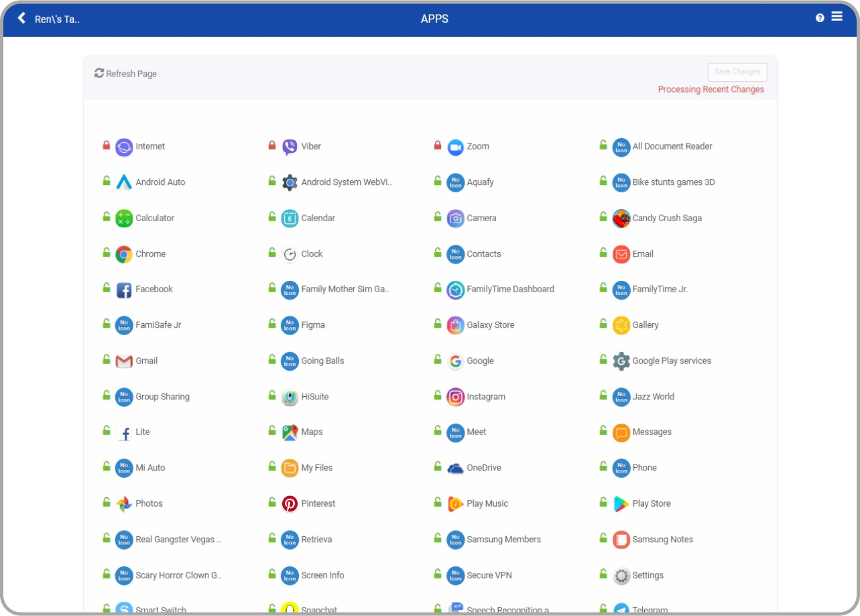Click the OneDrive cloud icon
This screenshot has height=616, width=860.
[455, 468]
